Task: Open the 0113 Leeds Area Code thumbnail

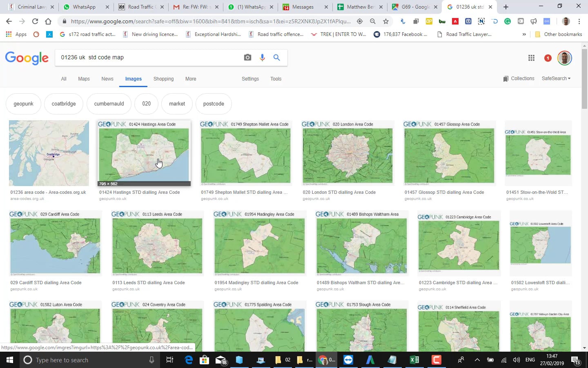Action: pos(157,243)
